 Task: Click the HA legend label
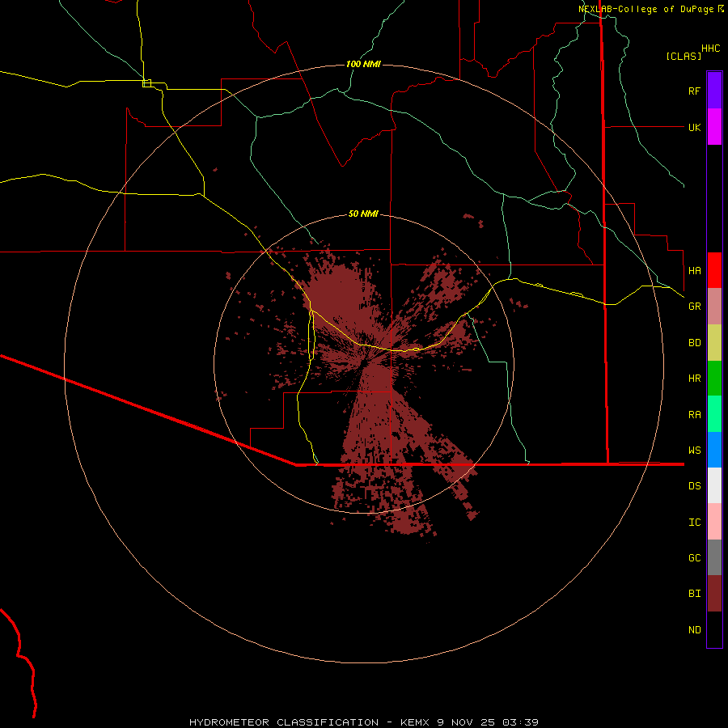(x=694, y=270)
